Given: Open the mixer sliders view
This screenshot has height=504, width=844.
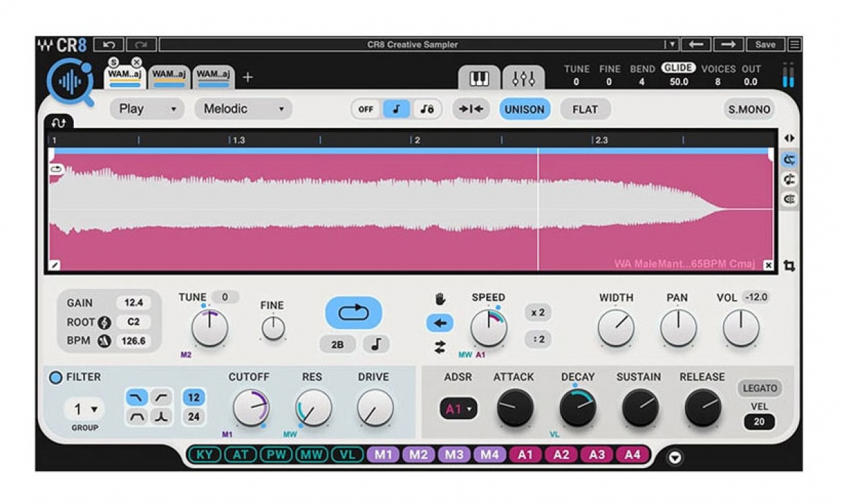Looking at the screenshot, I should [523, 78].
